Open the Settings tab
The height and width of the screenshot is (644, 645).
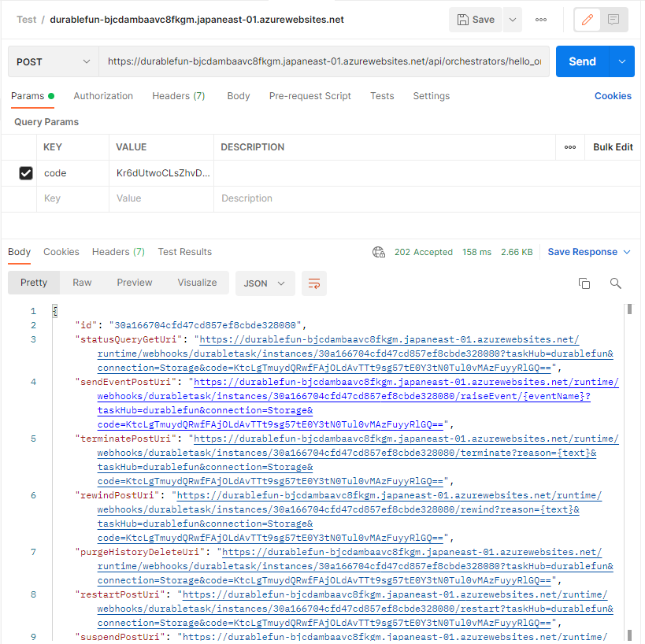point(432,96)
